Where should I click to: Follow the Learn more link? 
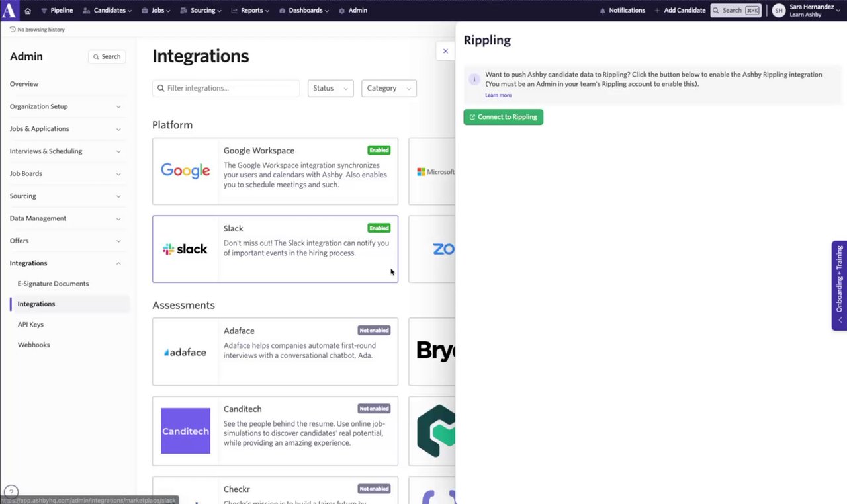(x=498, y=95)
